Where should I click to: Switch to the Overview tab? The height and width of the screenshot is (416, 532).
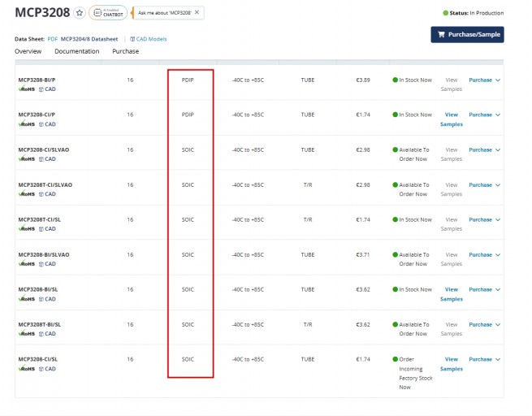tap(28, 51)
